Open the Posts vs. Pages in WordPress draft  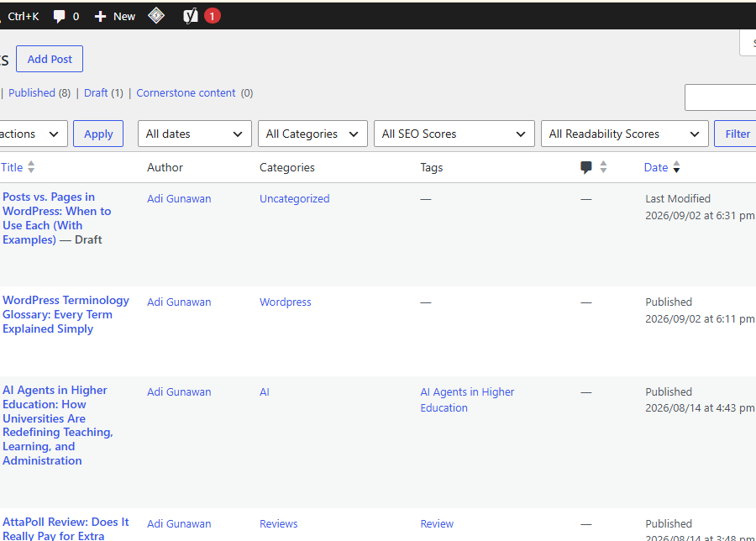point(56,218)
